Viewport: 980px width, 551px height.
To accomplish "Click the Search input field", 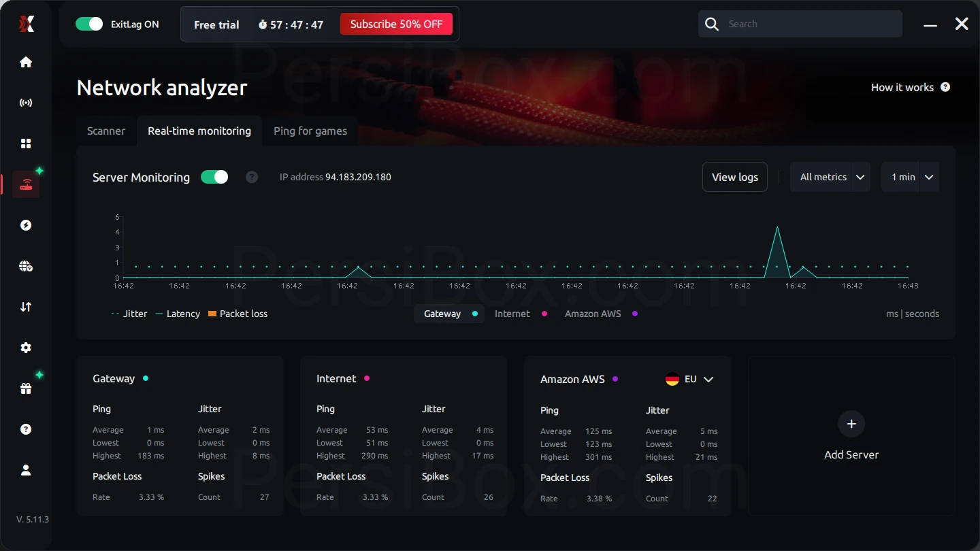I will (800, 24).
